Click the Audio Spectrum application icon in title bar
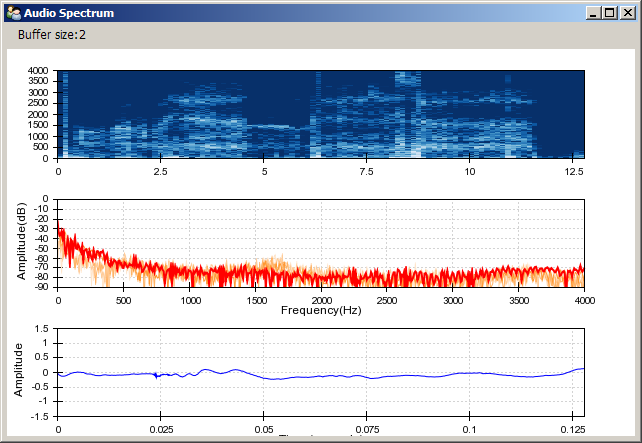This screenshot has width=642, height=443. pyautogui.click(x=13, y=13)
